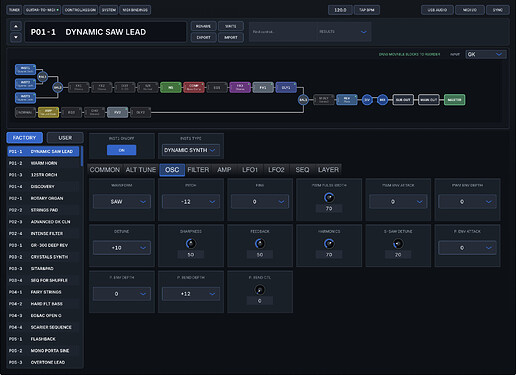Select the DLY1 delay block
Viewport: 516px width, 375px height.
point(286,87)
